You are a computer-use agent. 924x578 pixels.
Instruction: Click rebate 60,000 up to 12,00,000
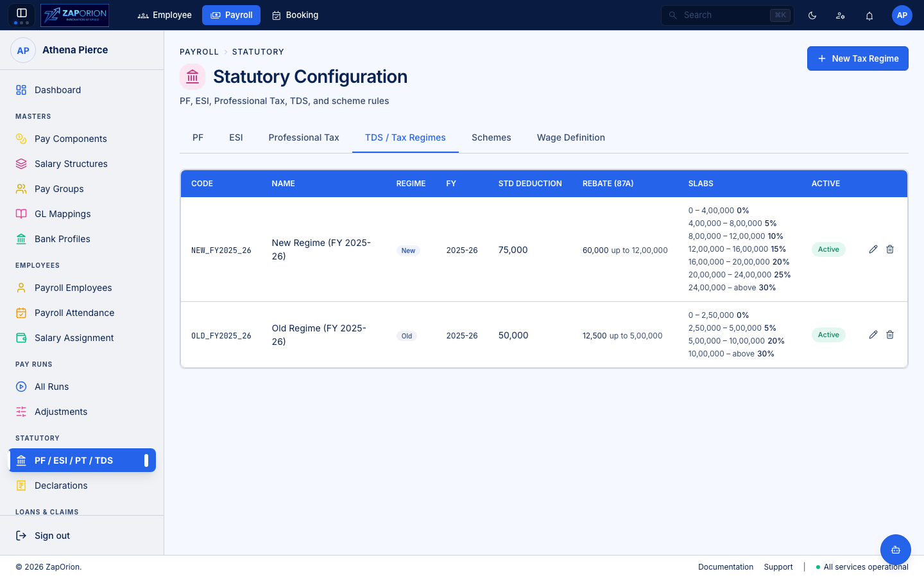[625, 250]
